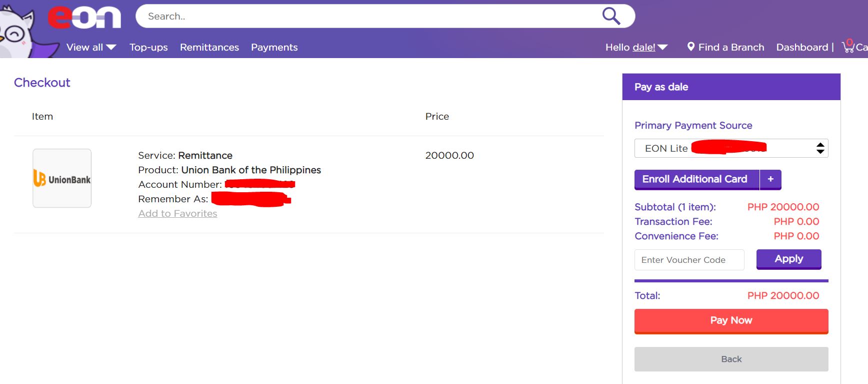Focus the Enter Voucher Code field

689,260
